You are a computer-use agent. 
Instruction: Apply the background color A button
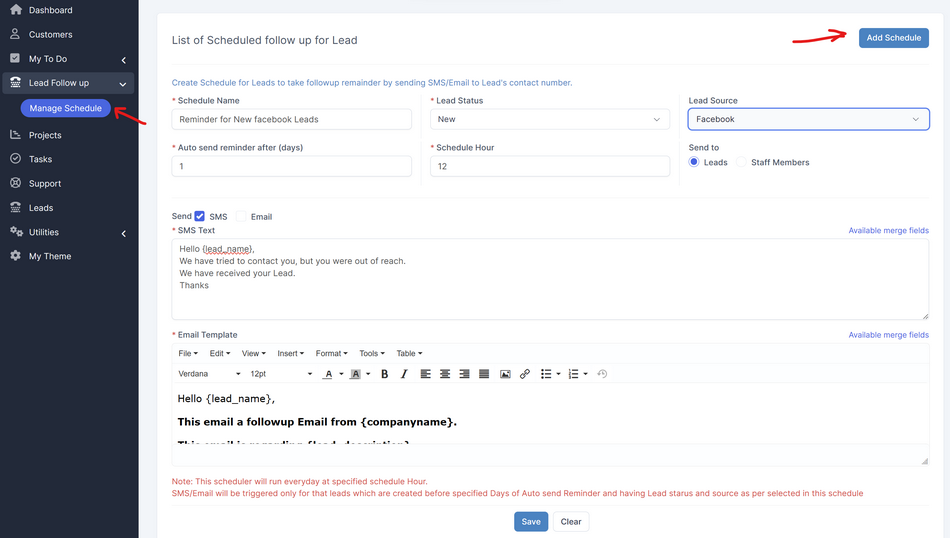tap(356, 374)
